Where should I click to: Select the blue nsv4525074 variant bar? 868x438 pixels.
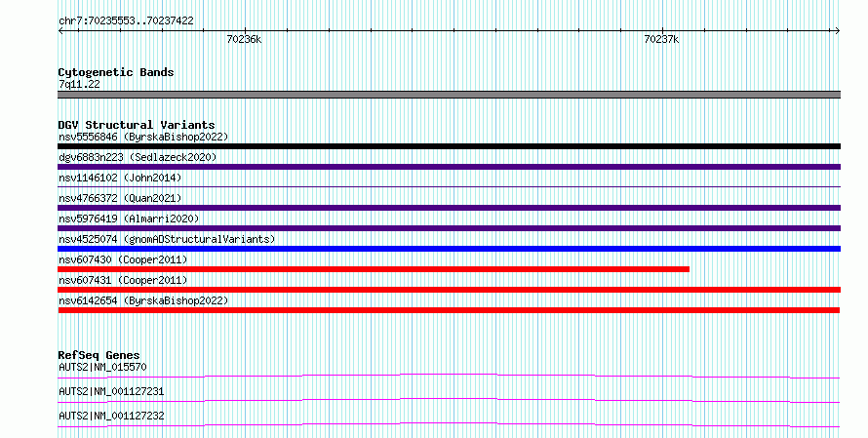(449, 249)
